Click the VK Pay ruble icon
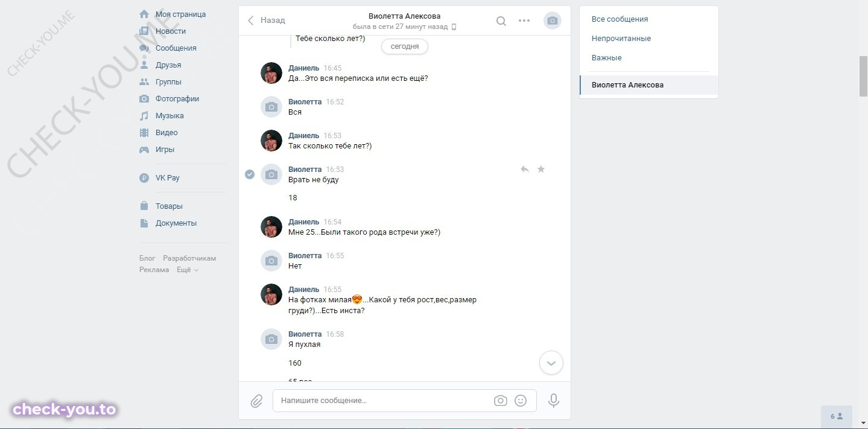This screenshot has height=429, width=868. tap(144, 178)
